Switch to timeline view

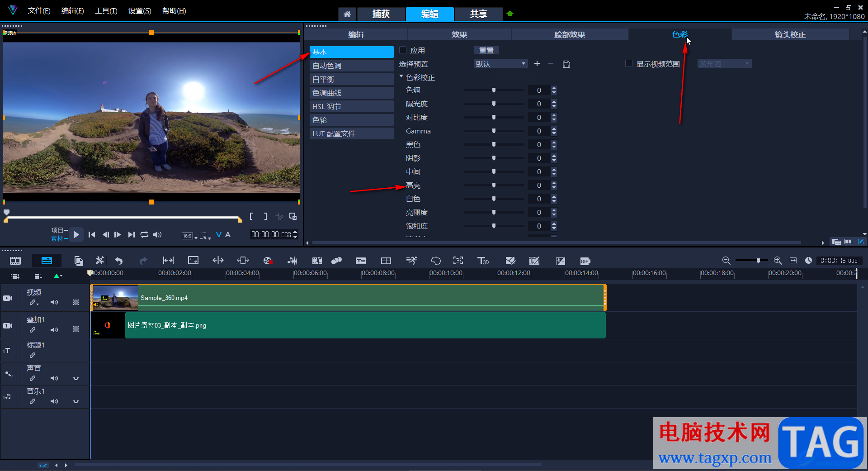tap(47, 261)
